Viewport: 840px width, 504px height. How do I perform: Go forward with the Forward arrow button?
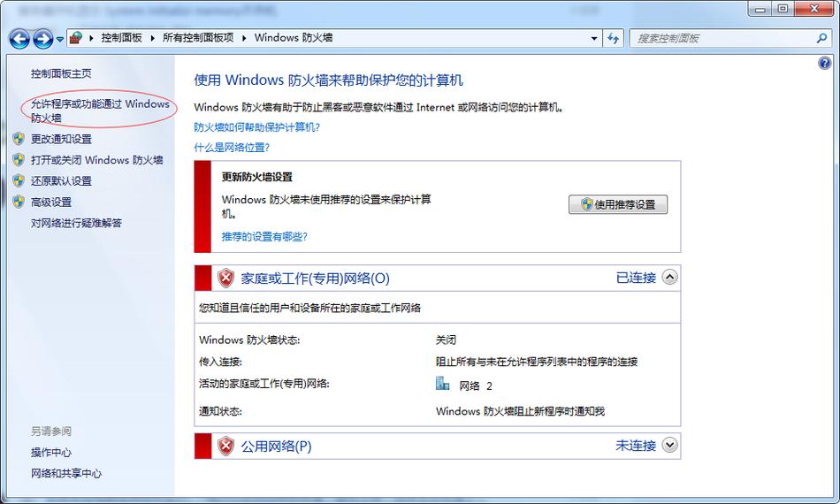[x=42, y=39]
